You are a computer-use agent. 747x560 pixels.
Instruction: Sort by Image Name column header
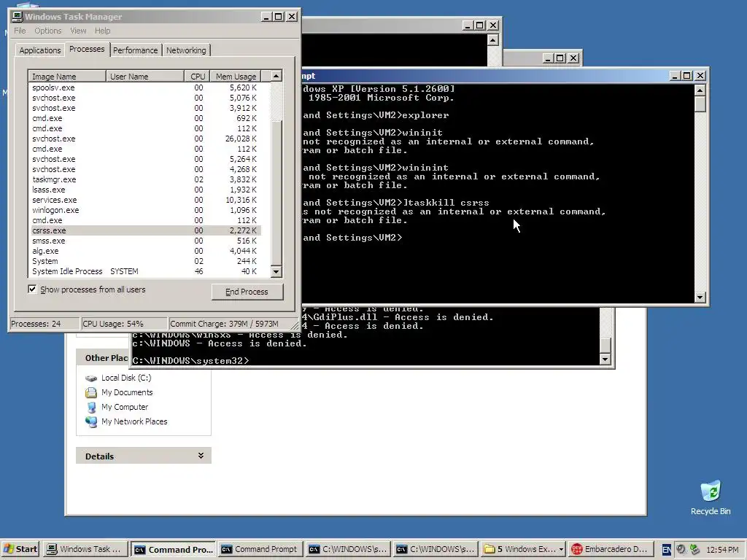(67, 76)
